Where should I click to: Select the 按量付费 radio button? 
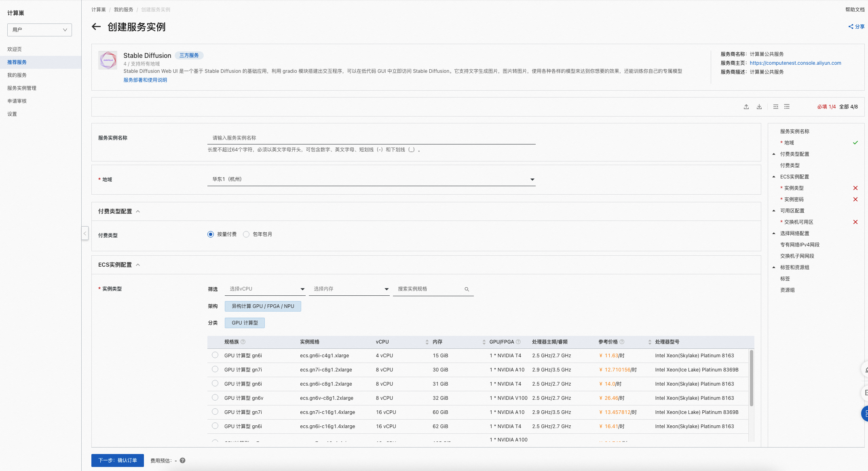click(211, 234)
